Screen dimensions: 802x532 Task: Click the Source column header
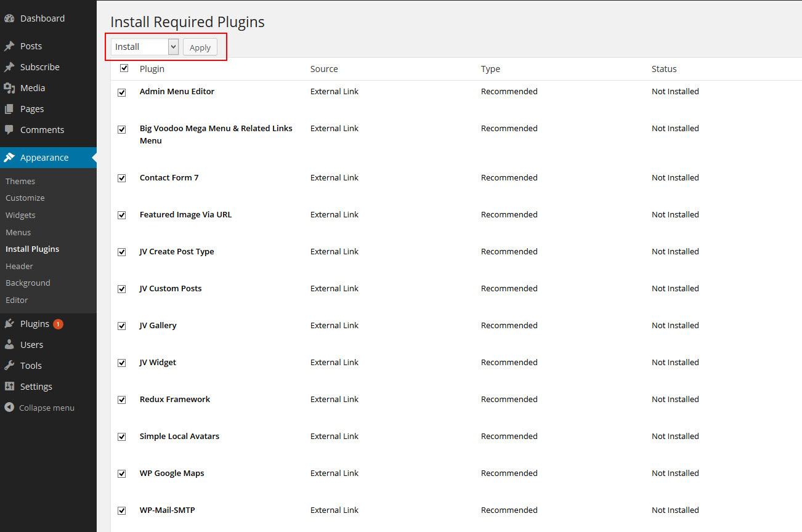click(x=324, y=69)
